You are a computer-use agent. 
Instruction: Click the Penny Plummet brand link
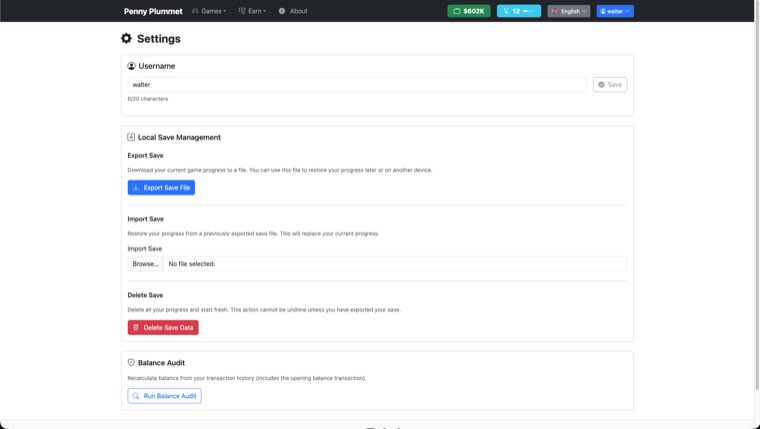[153, 11]
